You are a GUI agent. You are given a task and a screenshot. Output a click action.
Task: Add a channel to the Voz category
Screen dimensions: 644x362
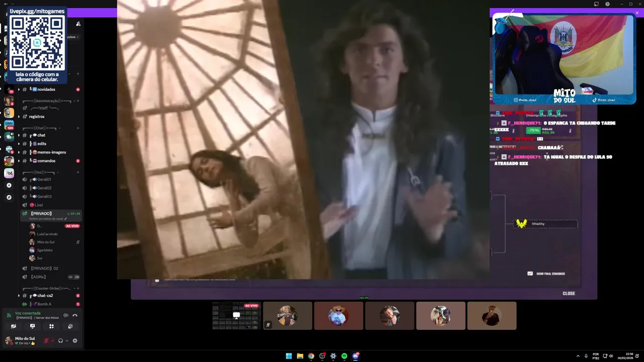tap(77, 172)
